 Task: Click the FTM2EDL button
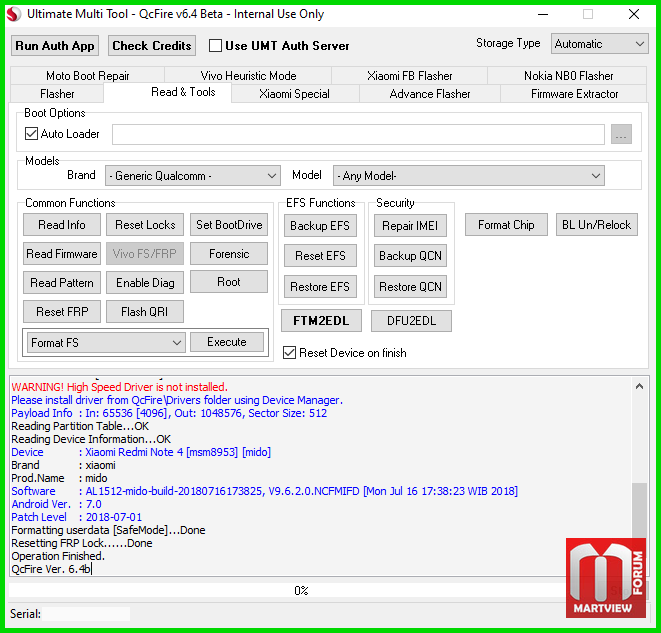321,321
